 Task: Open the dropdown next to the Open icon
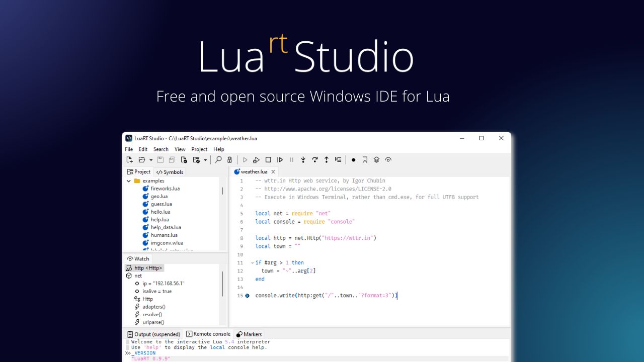(150, 159)
